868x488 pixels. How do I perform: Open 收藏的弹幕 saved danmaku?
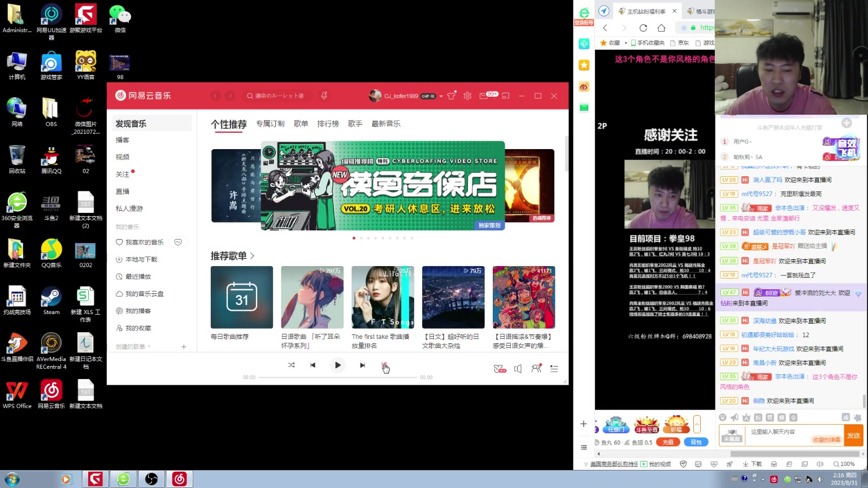826,440
